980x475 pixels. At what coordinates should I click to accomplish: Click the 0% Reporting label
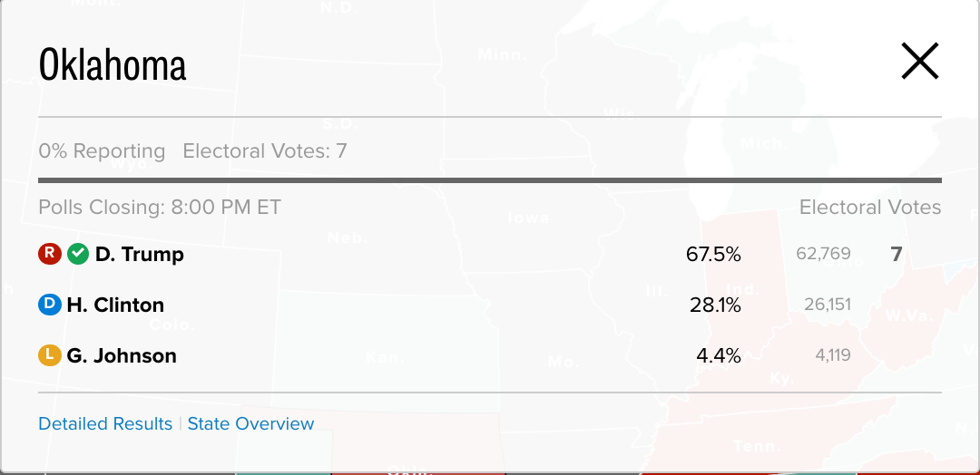[x=102, y=151]
